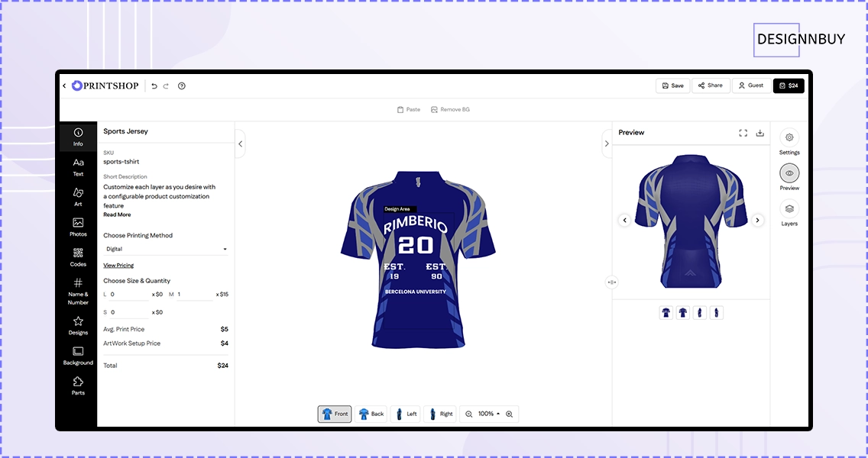Click the panel resize handle icon
This screenshot has width=868, height=458.
(x=612, y=282)
